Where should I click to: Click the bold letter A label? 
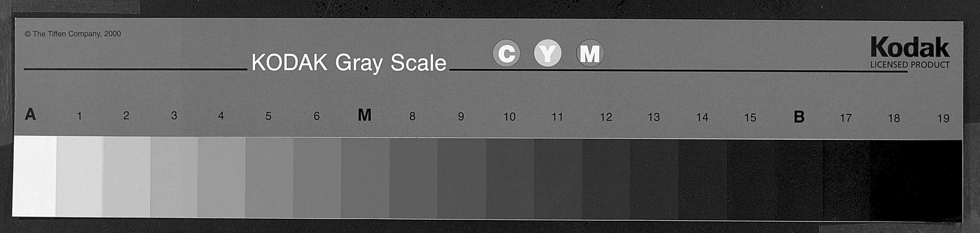point(30,114)
